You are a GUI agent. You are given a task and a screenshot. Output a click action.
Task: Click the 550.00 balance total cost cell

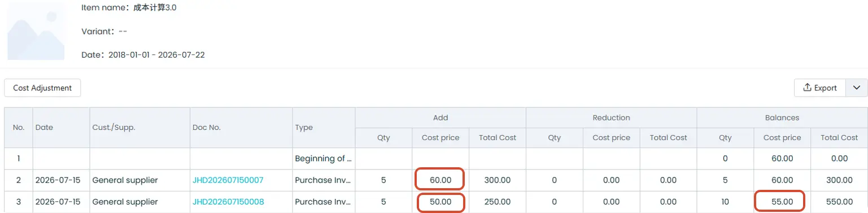click(x=839, y=202)
